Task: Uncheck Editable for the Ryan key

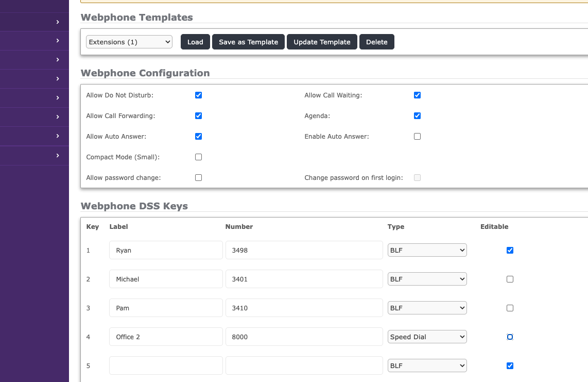Action: 510,250
